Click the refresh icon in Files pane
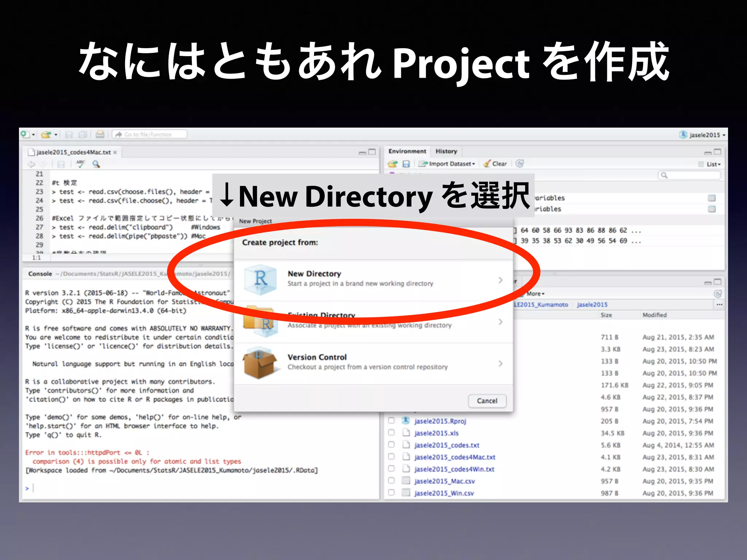Image resolution: width=747 pixels, height=560 pixels. click(x=717, y=293)
